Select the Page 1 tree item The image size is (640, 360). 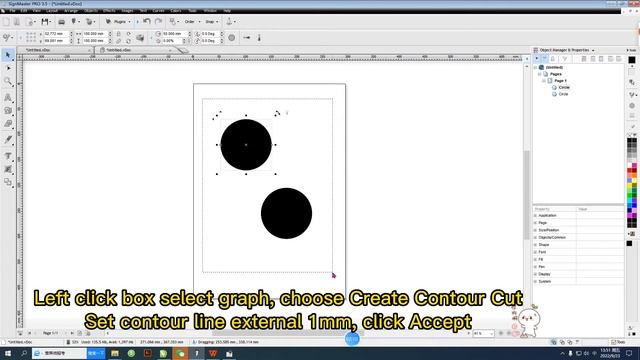pos(560,81)
